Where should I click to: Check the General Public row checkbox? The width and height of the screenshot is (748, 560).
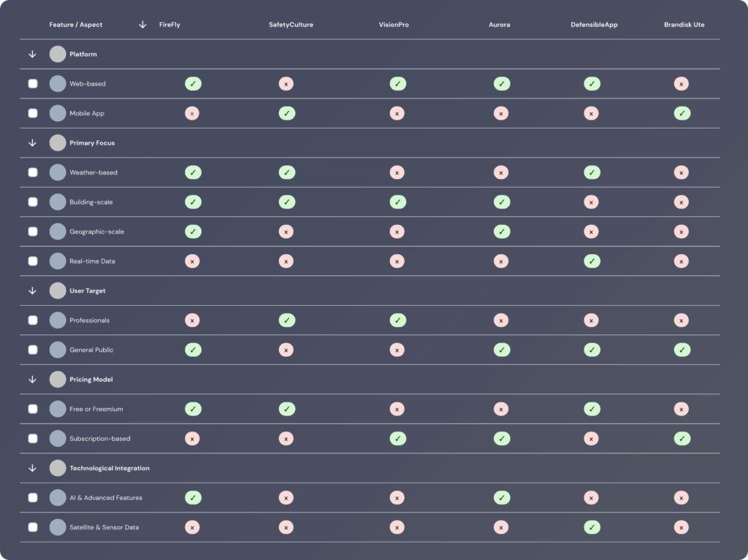pos(33,350)
